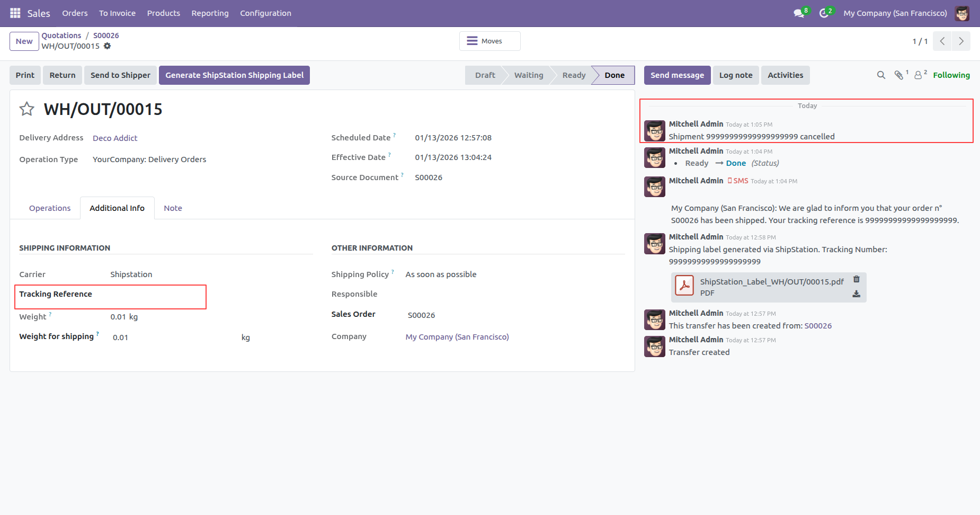Open Deco Addict delivery address link

[x=115, y=138]
